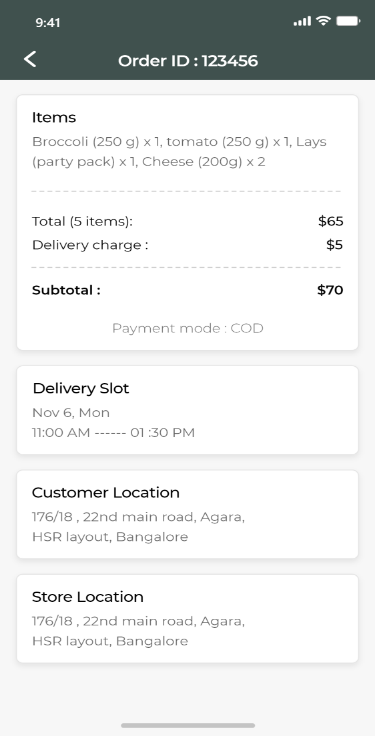Open the Items heading
The width and height of the screenshot is (375, 736).
(x=54, y=117)
